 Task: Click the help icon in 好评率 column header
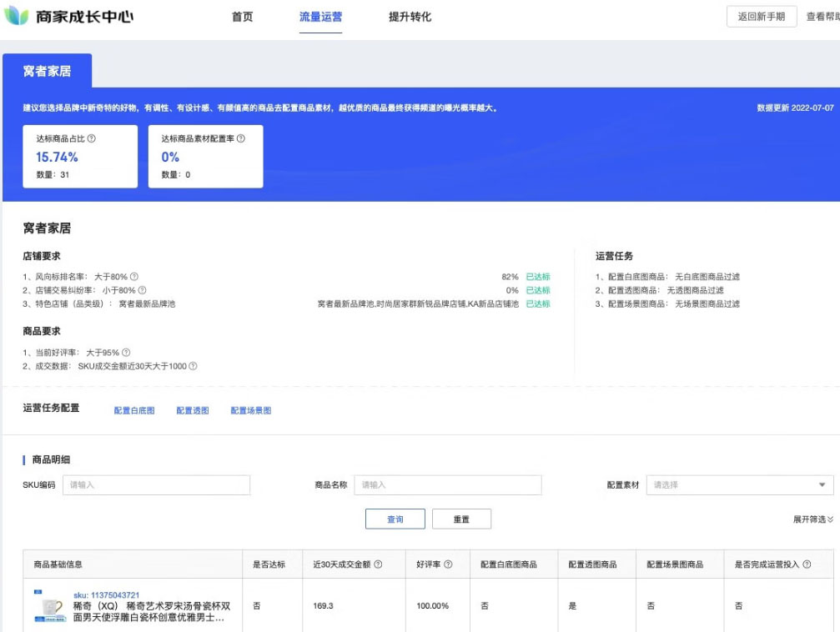click(x=448, y=563)
